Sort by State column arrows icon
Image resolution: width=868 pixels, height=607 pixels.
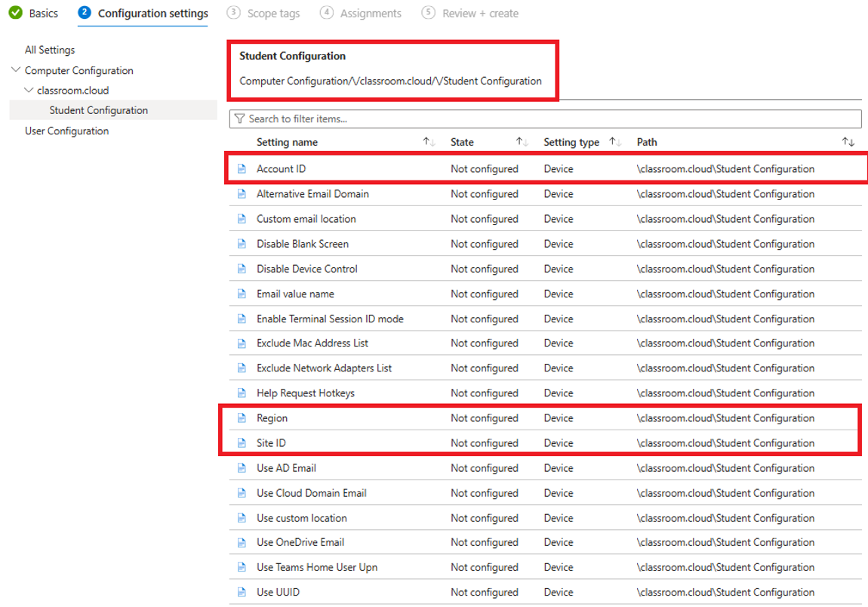[522, 142]
